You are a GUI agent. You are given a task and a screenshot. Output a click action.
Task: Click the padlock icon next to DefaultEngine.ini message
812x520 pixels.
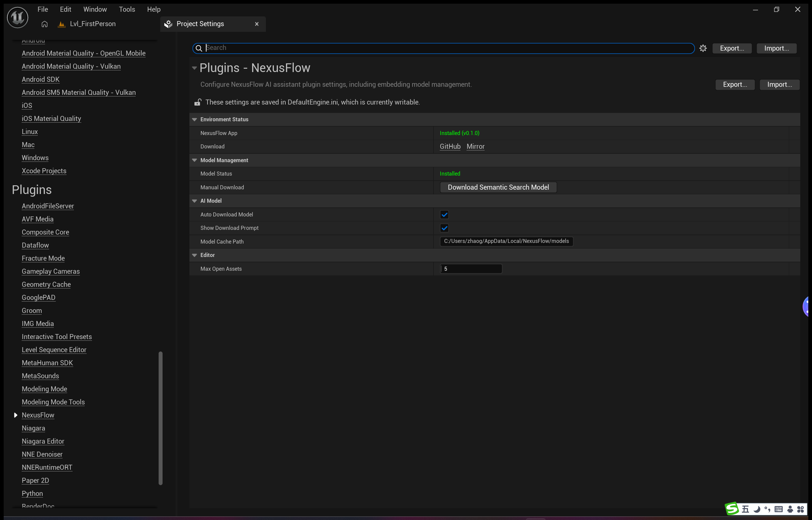tap(197, 102)
